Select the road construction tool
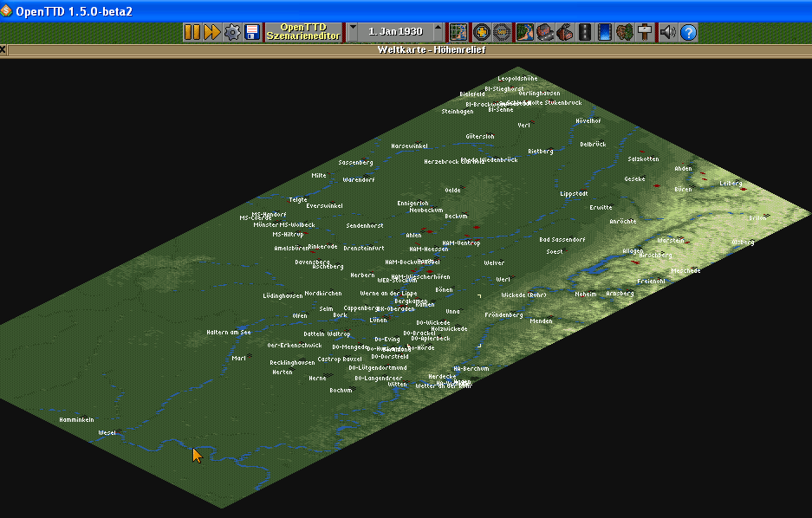The height and width of the screenshot is (518, 812). (584, 32)
